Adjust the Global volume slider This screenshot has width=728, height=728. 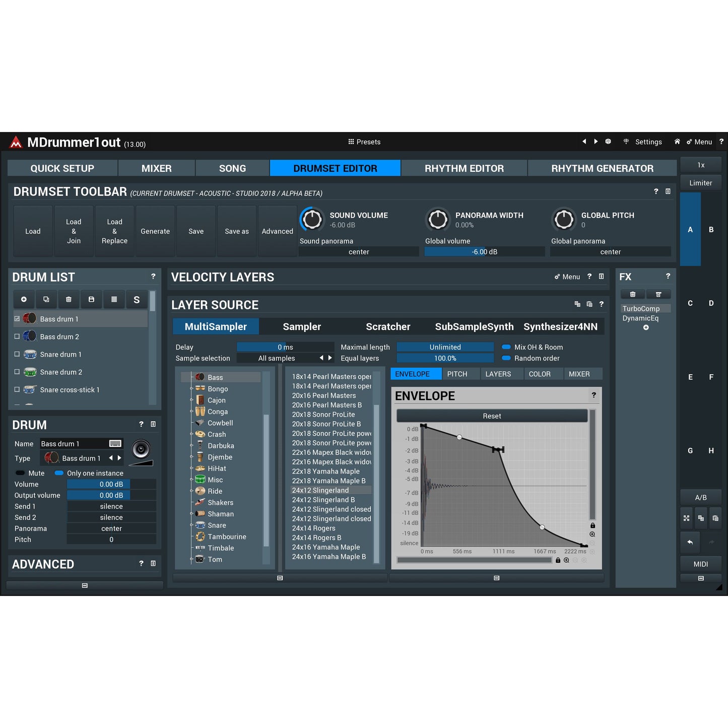484,251
